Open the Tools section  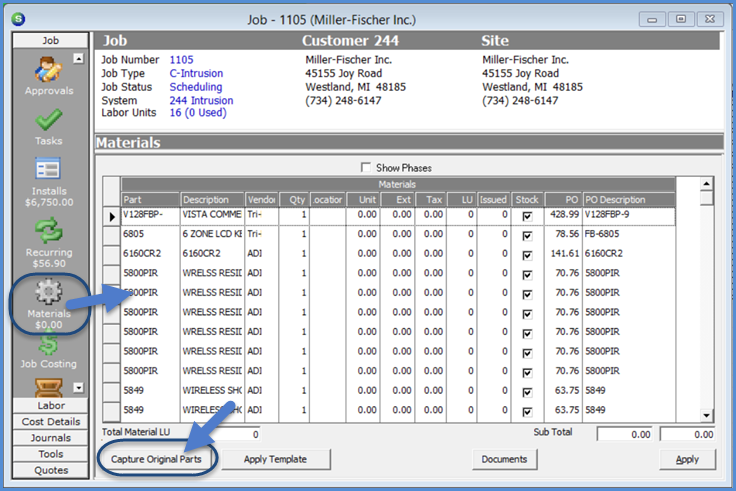[51, 454]
